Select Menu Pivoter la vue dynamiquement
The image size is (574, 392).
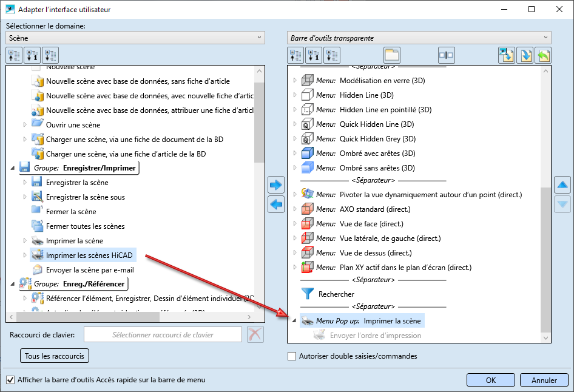pyautogui.click(x=419, y=195)
